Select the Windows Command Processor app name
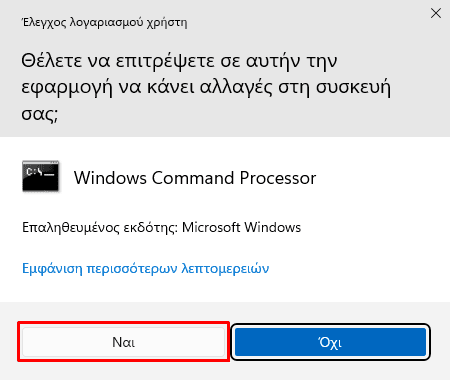Viewport: 450px width, 380px height. coord(195,178)
